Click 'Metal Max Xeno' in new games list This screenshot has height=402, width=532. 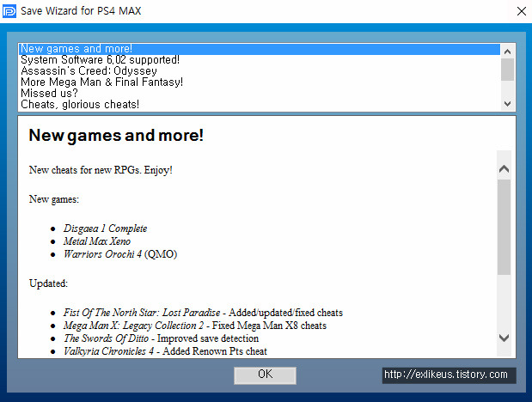click(x=97, y=241)
